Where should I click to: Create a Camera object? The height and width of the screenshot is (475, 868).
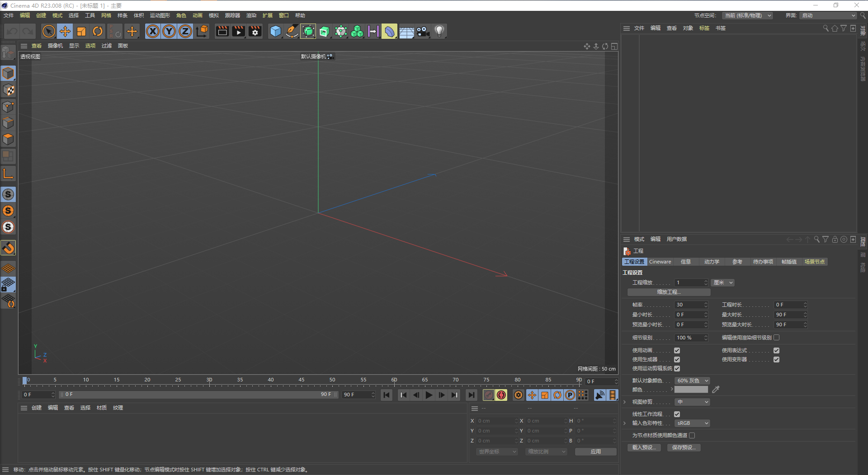coord(422,31)
